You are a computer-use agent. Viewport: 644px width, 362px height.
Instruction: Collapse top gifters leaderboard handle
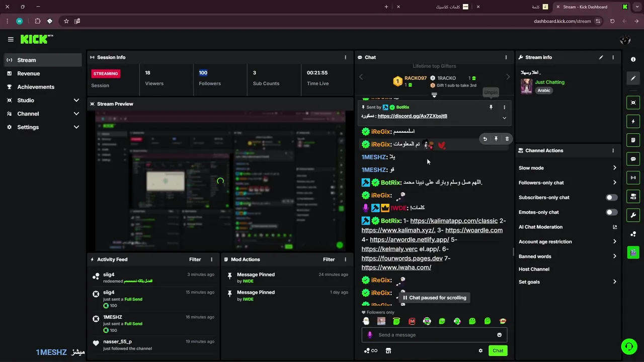tap(434, 95)
